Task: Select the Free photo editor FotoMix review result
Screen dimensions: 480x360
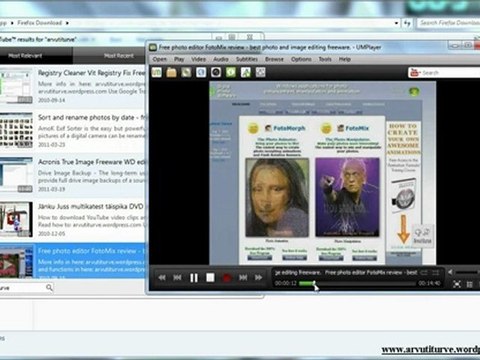Action: click(73, 261)
